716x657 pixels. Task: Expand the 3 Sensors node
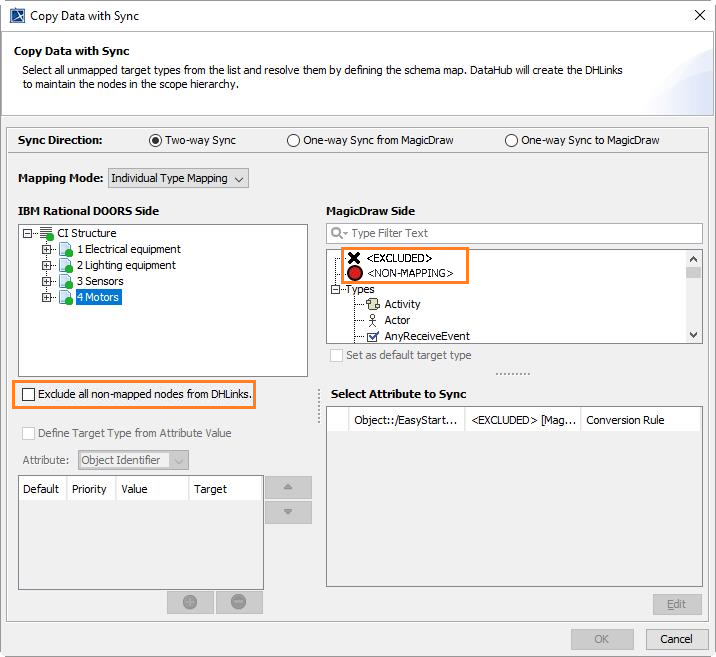click(47, 281)
